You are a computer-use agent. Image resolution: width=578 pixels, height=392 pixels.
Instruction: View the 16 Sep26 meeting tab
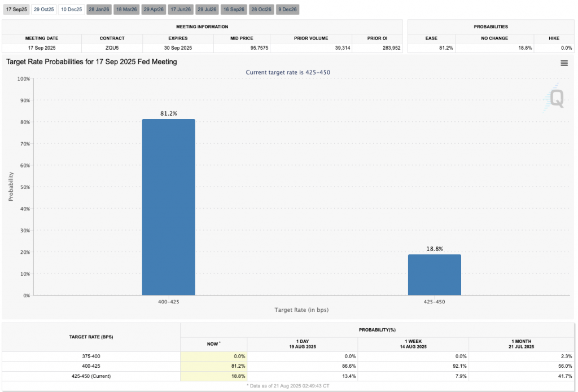tap(234, 9)
